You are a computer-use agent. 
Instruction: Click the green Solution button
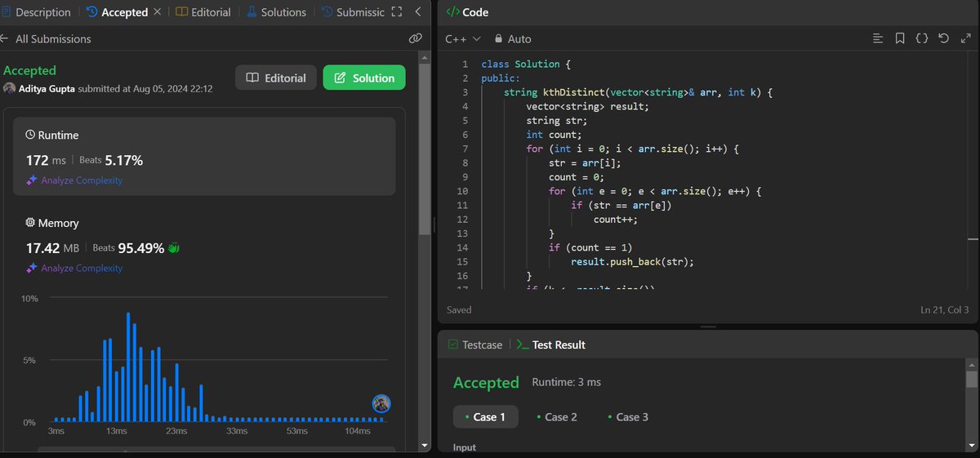364,78
